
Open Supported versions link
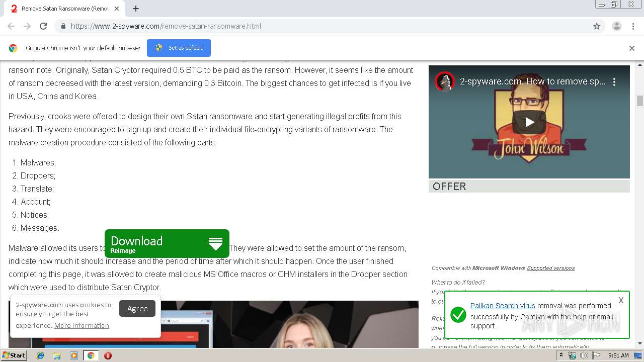click(550, 268)
